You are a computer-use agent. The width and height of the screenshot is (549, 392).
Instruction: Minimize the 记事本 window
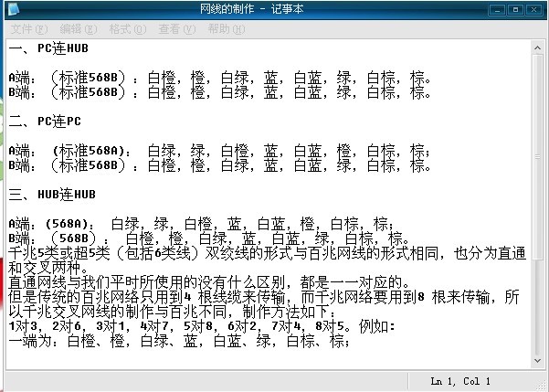[x=499, y=9]
